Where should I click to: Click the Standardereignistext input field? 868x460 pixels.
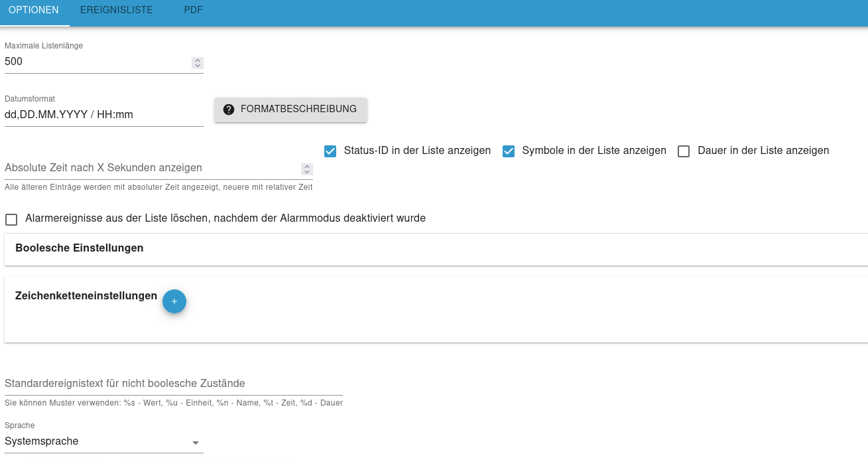point(173,384)
